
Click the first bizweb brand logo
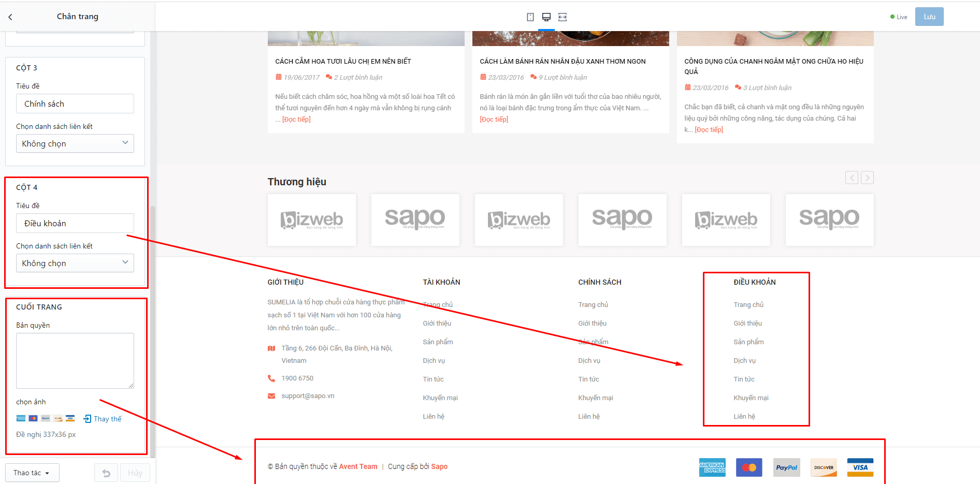(x=312, y=220)
